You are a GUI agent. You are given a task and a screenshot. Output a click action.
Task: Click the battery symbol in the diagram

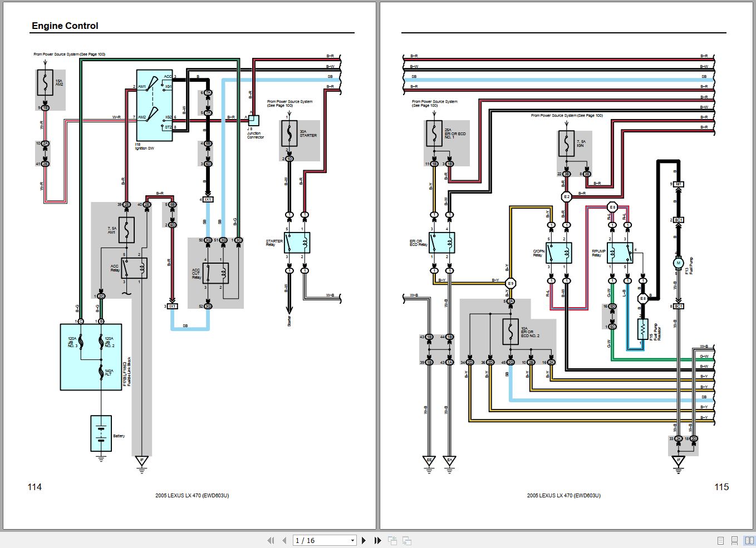101,433
